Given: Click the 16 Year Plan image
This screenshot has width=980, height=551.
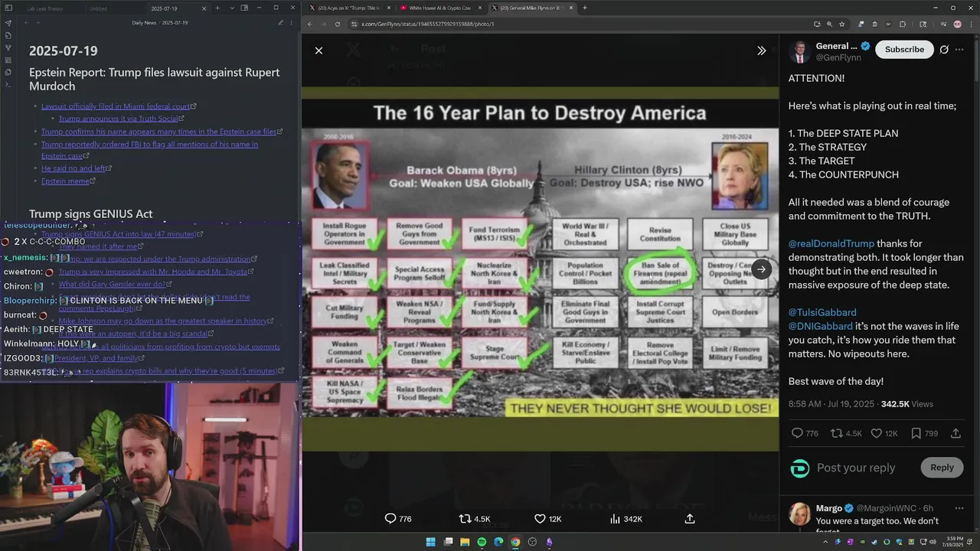Looking at the screenshot, I should point(540,259).
